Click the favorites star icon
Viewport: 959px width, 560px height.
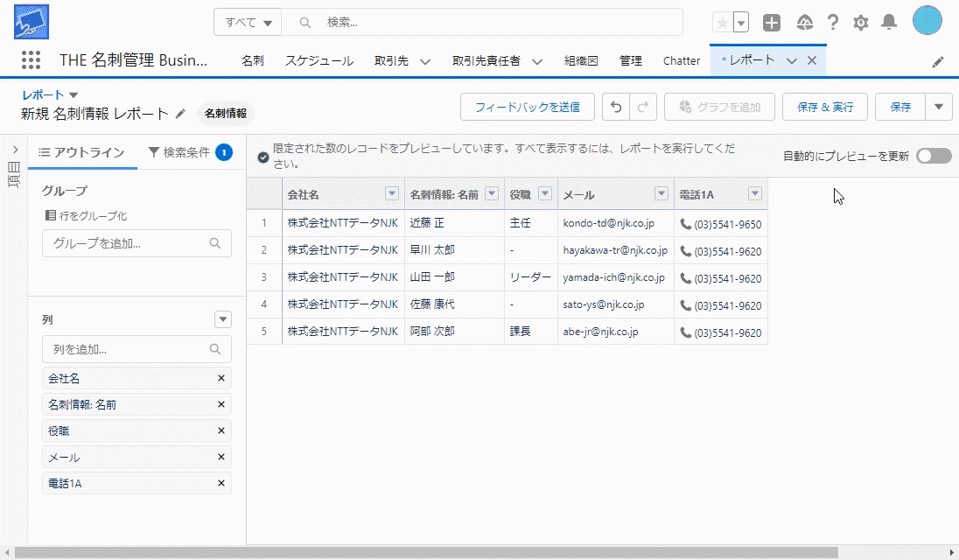tap(722, 23)
